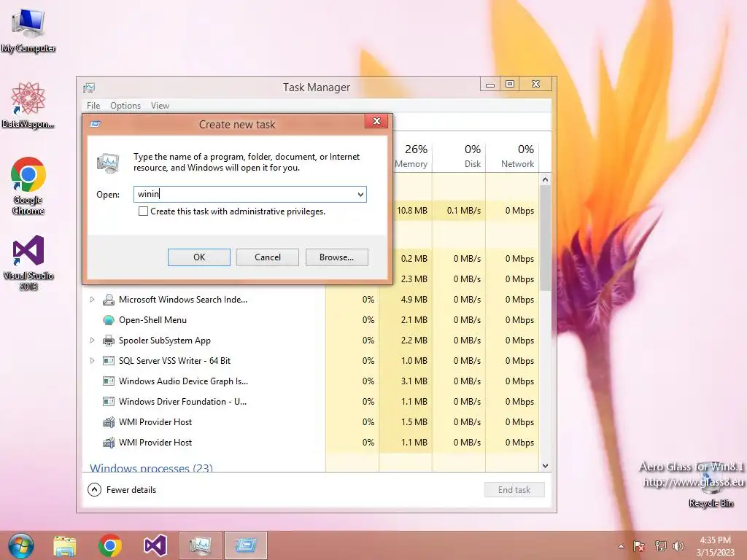747x560 pixels.
Task: Click the Windows Start button
Action: (x=21, y=545)
